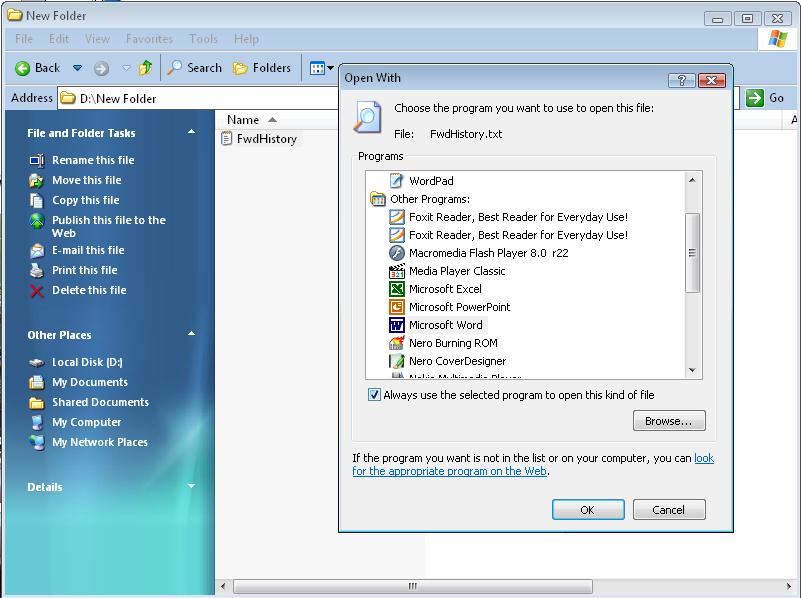Screen dimensions: 801x598
Task: Click the Search magnifier toolbar icon
Action: [x=175, y=67]
